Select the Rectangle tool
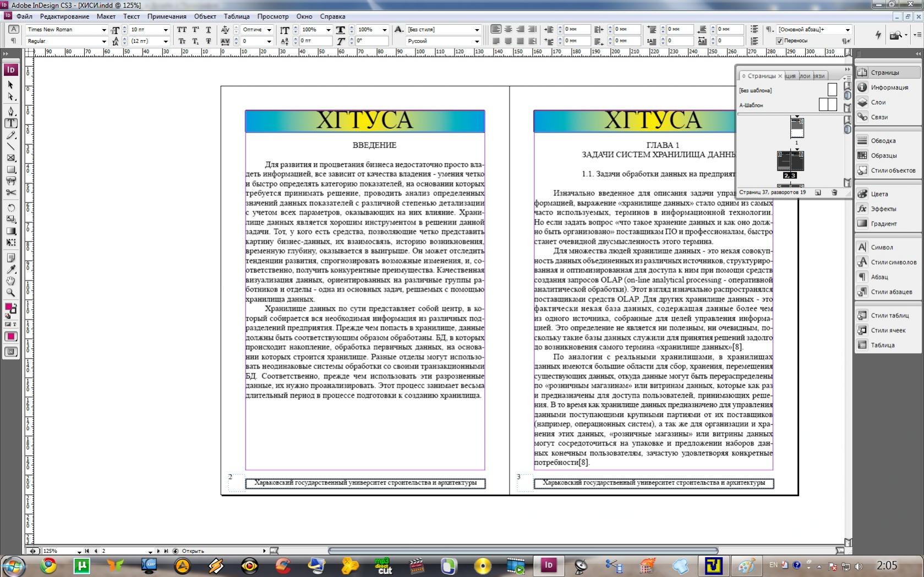Screen dimensions: 924x577 pyautogui.click(x=10, y=170)
